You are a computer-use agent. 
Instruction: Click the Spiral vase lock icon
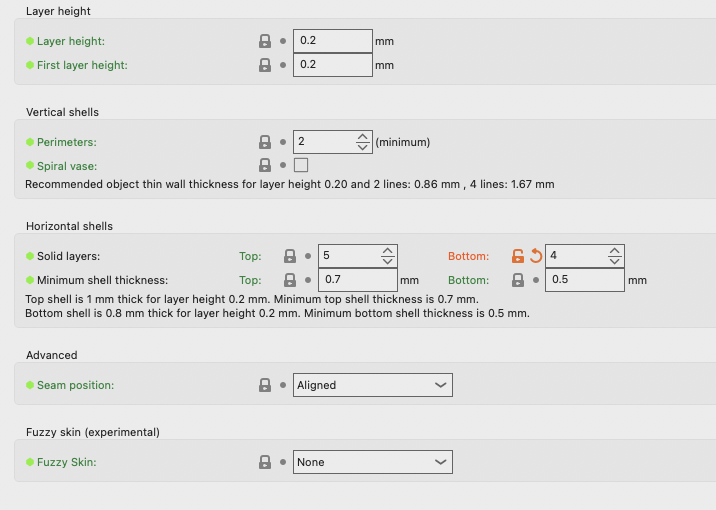(265, 165)
